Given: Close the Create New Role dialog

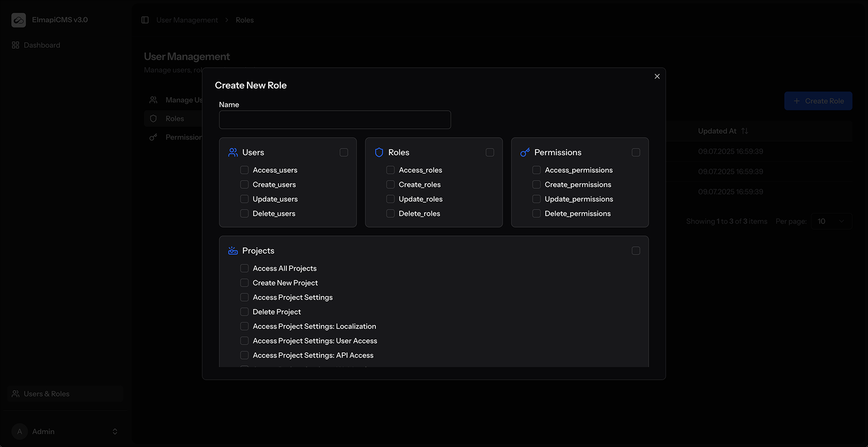Looking at the screenshot, I should [657, 76].
